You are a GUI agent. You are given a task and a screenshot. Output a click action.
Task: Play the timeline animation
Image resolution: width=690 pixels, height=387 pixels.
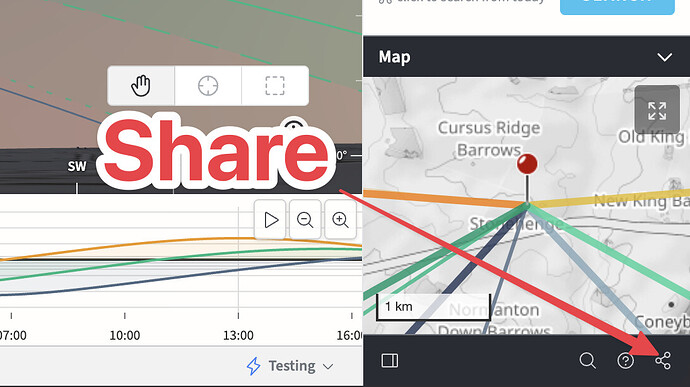coord(271,220)
